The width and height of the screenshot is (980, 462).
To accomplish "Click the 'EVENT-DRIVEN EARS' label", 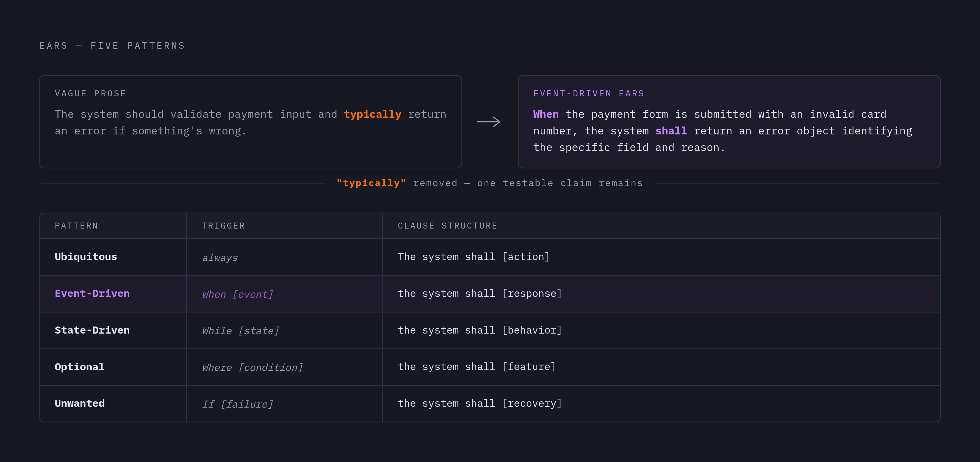I will point(589,94).
